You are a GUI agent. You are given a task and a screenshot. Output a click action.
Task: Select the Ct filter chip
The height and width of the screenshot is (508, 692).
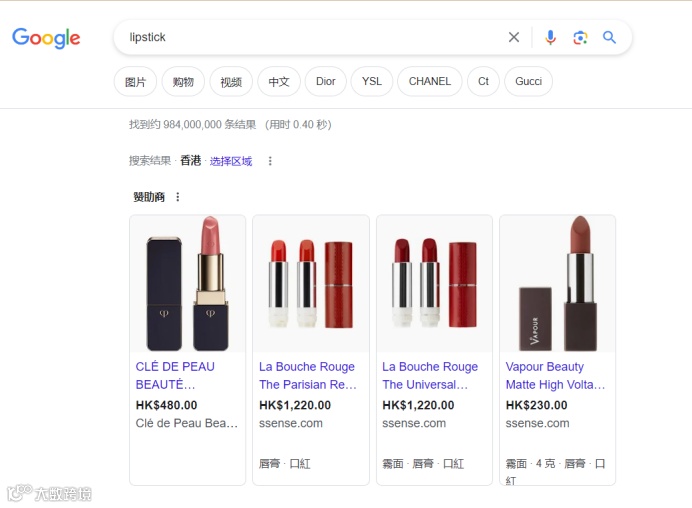[483, 81]
